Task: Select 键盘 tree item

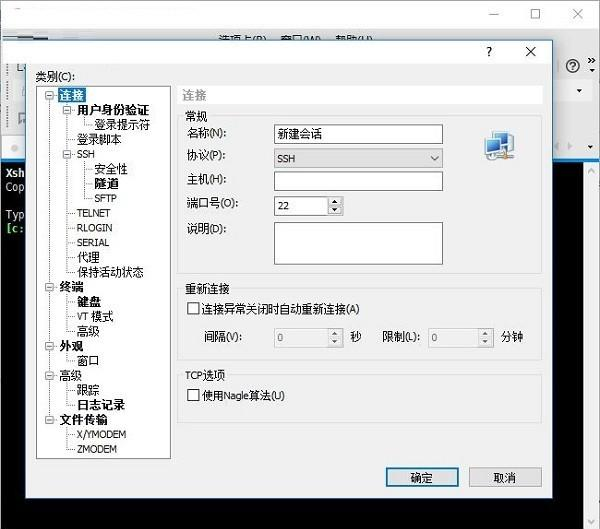Action: coord(89,302)
